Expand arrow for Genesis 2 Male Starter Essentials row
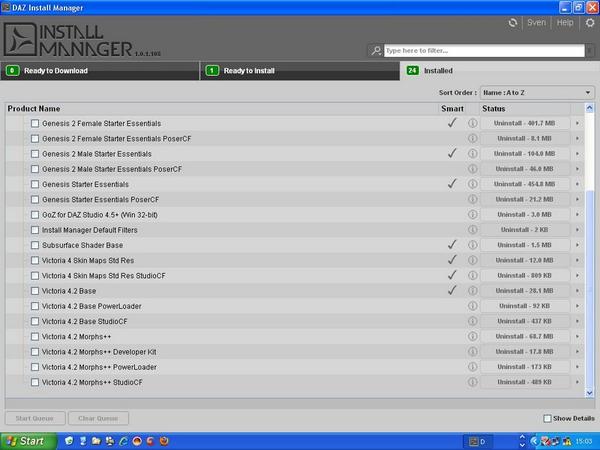This screenshot has width=600, height=450. point(577,154)
